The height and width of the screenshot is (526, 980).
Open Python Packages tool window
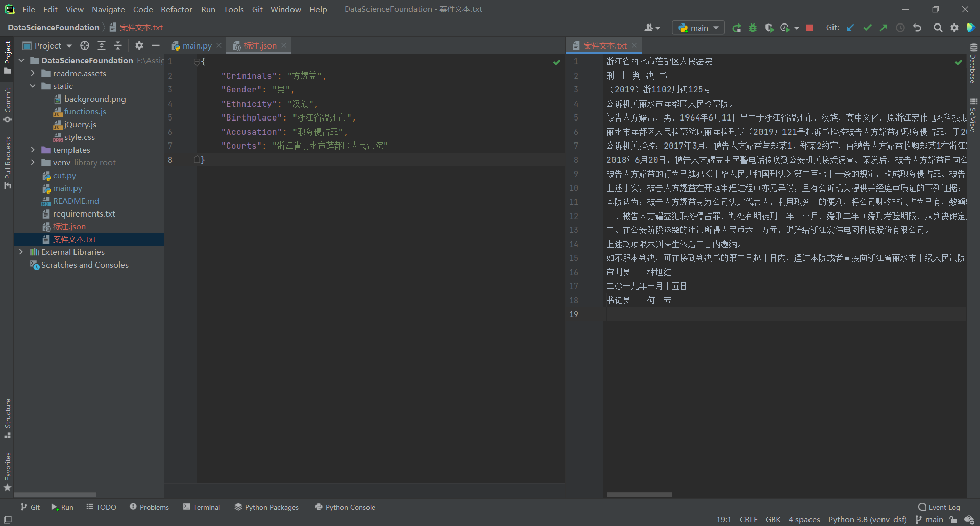267,507
